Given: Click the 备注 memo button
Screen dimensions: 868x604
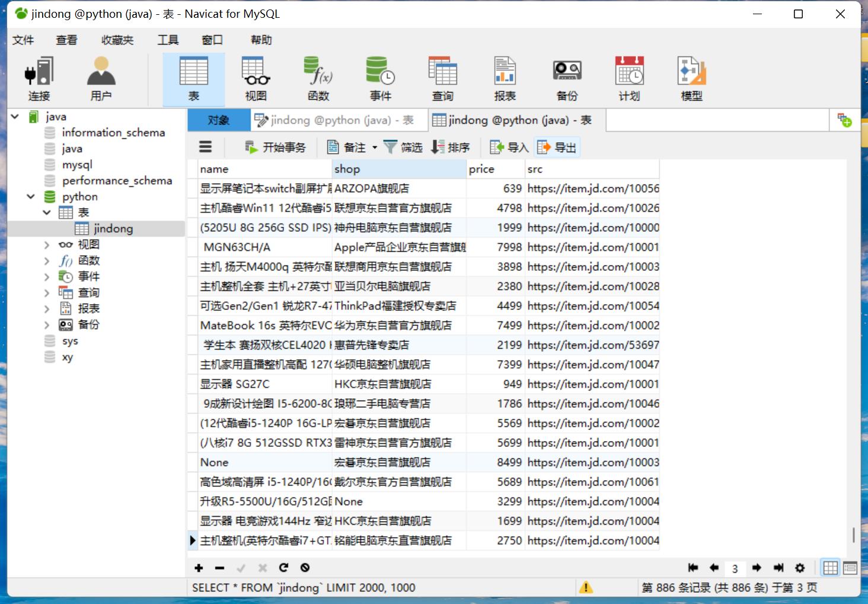Looking at the screenshot, I should tap(347, 147).
